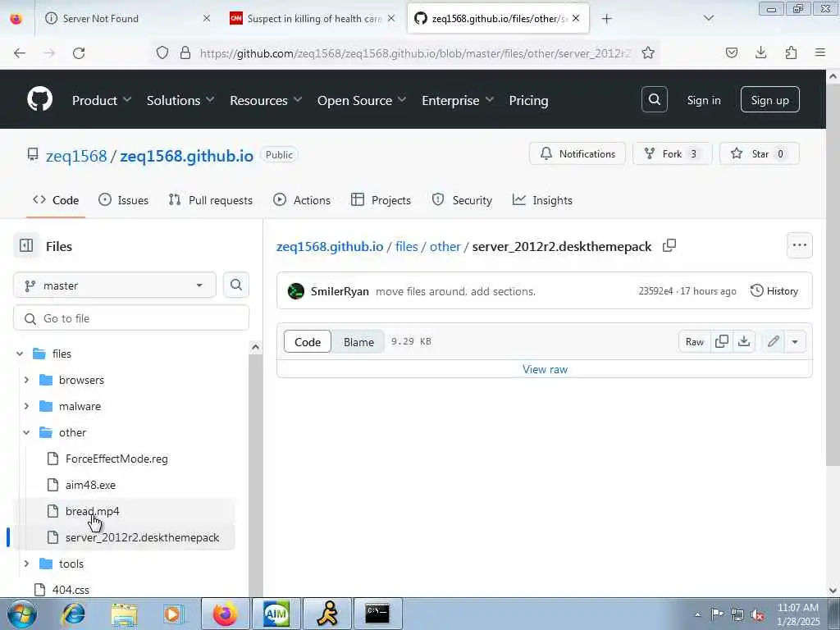Open the Pricing link
The image size is (840, 630).
point(528,100)
